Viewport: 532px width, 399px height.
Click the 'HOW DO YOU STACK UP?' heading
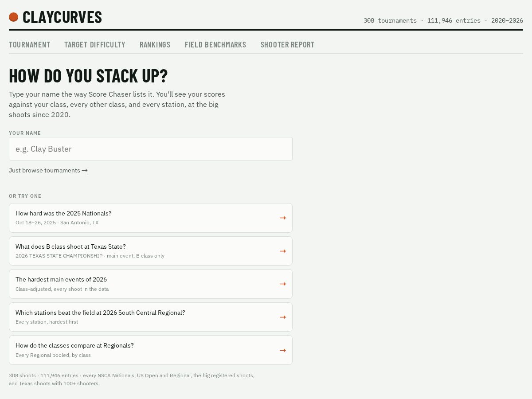(88, 76)
